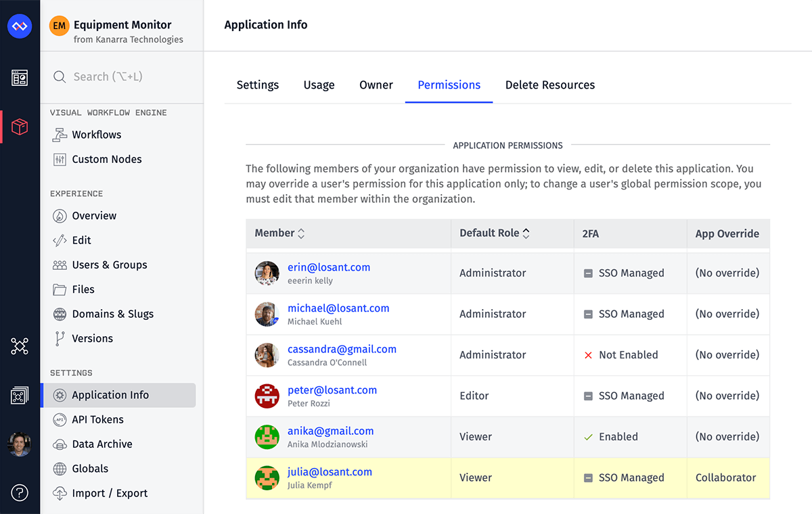Open the dashboards icon in left rail
The width and height of the screenshot is (812, 514).
[20, 78]
